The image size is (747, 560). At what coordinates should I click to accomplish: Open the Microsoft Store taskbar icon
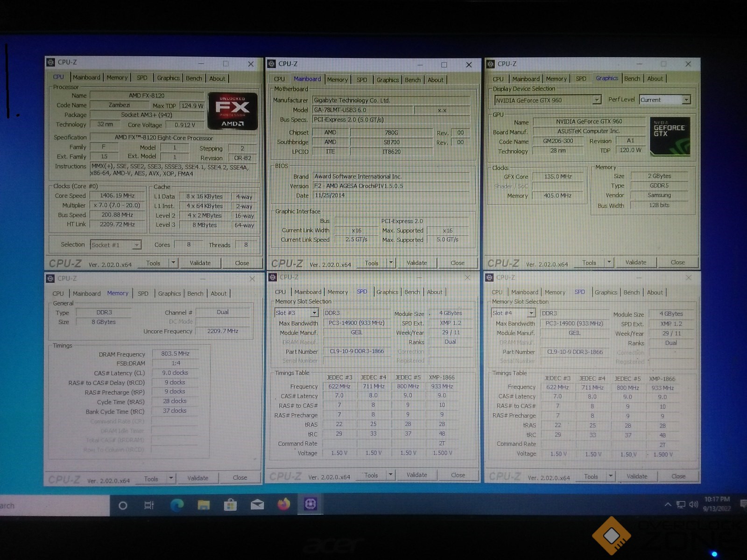coord(230,505)
